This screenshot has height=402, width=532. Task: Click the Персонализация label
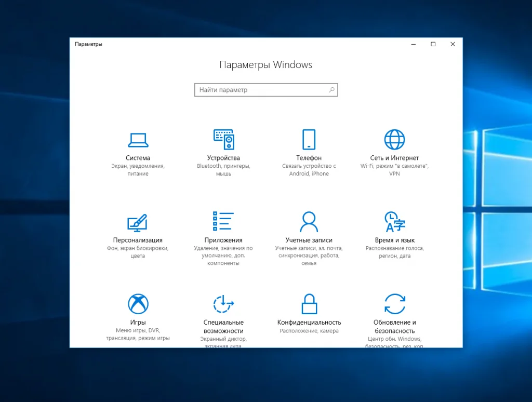(x=138, y=240)
